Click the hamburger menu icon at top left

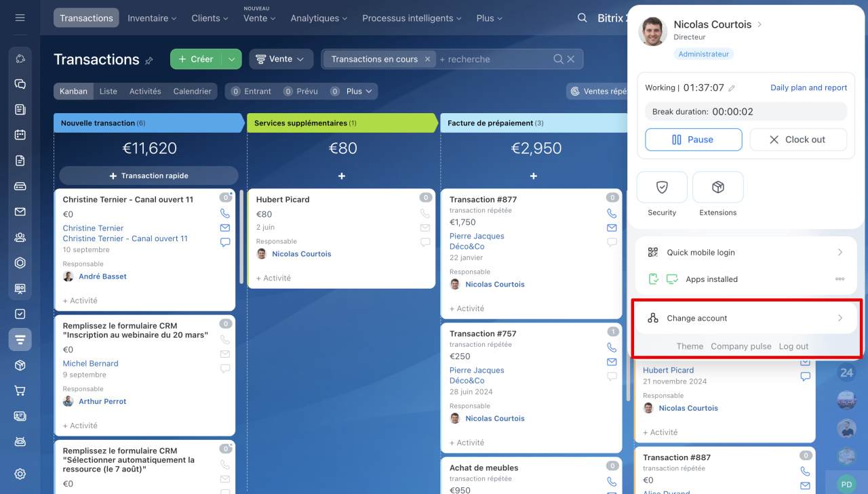(20, 18)
